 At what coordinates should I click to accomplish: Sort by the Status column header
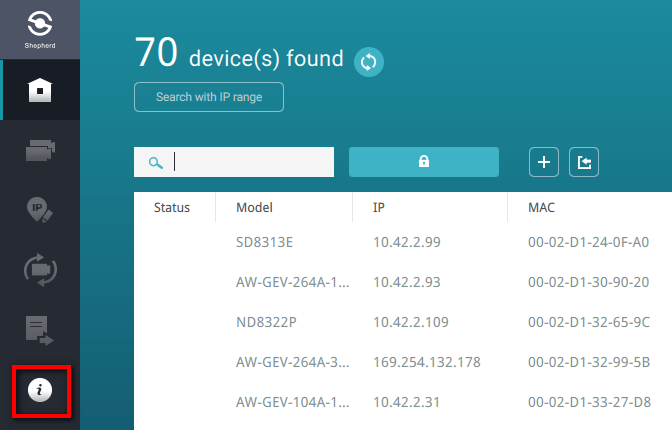(x=172, y=208)
